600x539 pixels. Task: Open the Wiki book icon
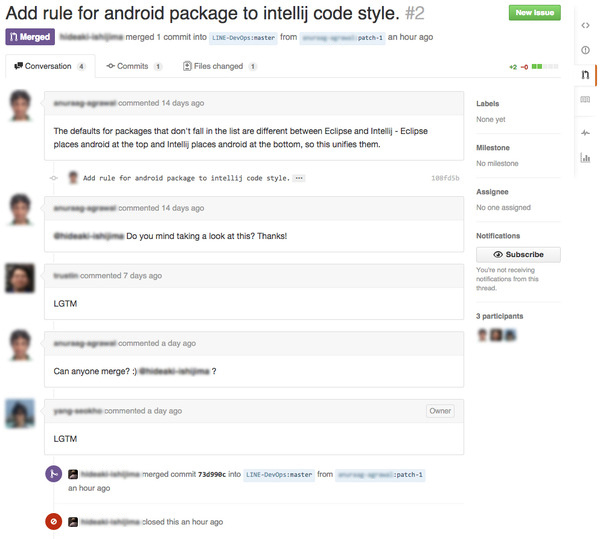585,99
